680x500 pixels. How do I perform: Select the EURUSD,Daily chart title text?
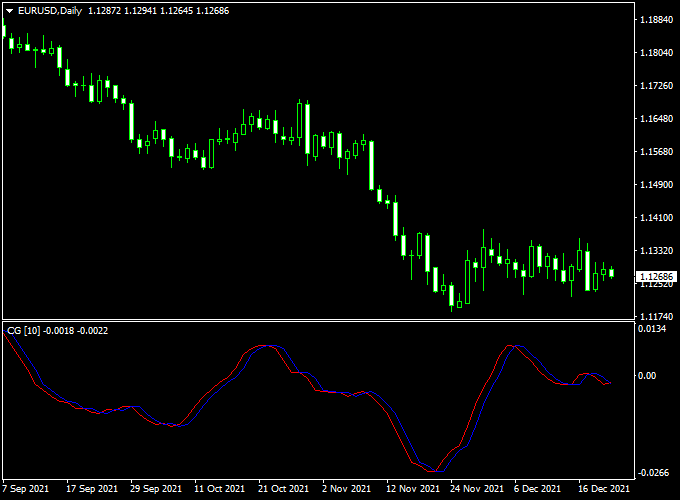pyautogui.click(x=50, y=10)
